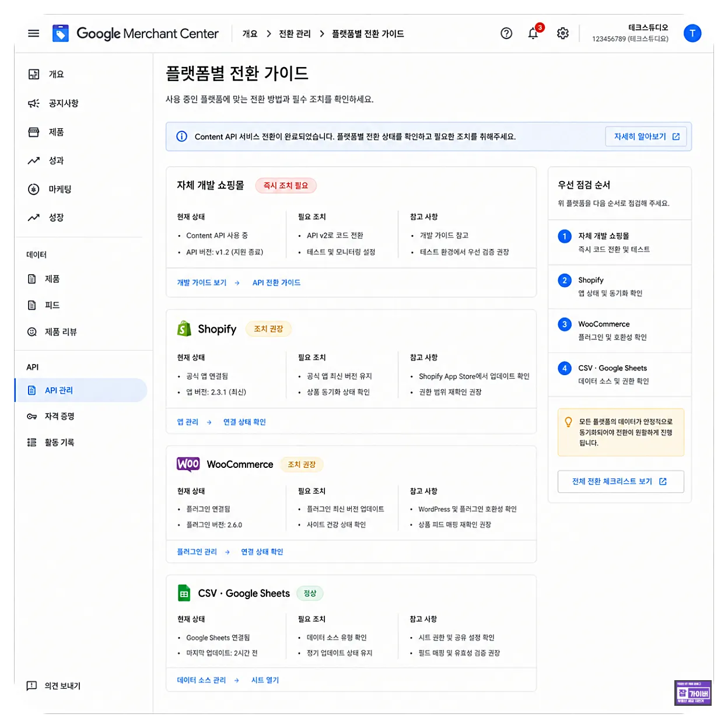Viewport: 728px width, 728px height.
Task: Click the CSV · Google Sheets card title
Action: (x=244, y=593)
